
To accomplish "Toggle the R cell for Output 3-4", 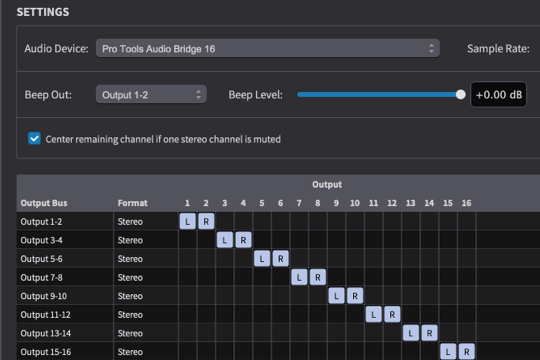I will pos(243,240).
